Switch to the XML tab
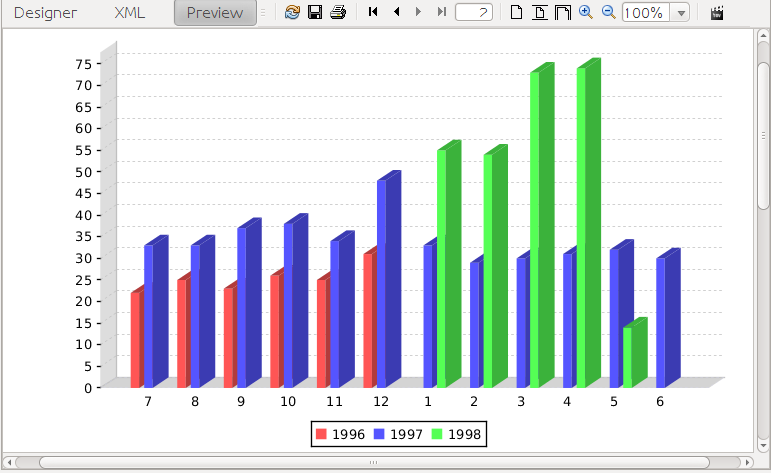This screenshot has width=771, height=473. [129, 13]
